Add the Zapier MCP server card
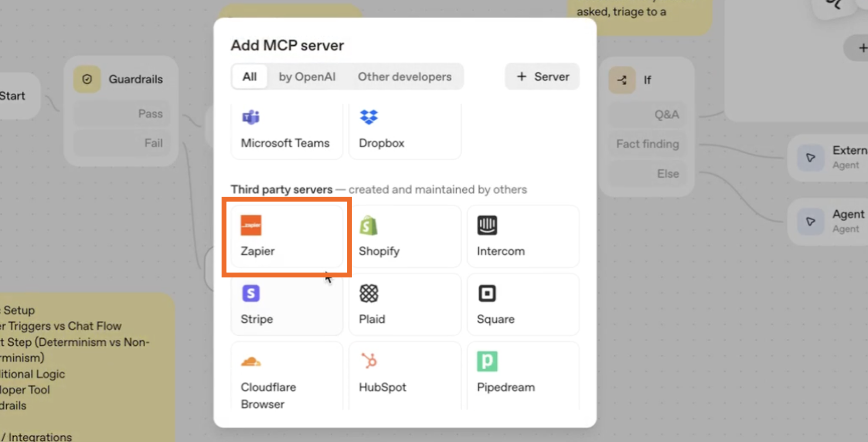This screenshot has height=442, width=868. tap(287, 236)
